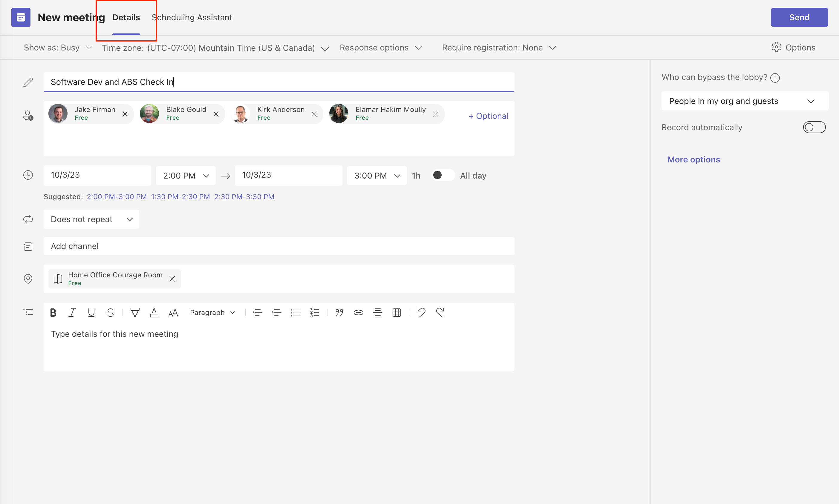Turn on Record automatically
This screenshot has height=504, width=839.
click(x=814, y=127)
